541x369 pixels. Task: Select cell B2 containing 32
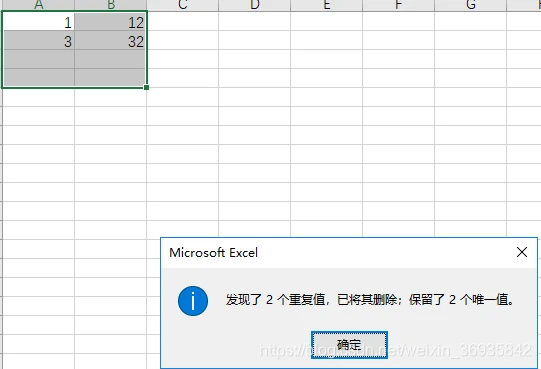click(x=110, y=41)
